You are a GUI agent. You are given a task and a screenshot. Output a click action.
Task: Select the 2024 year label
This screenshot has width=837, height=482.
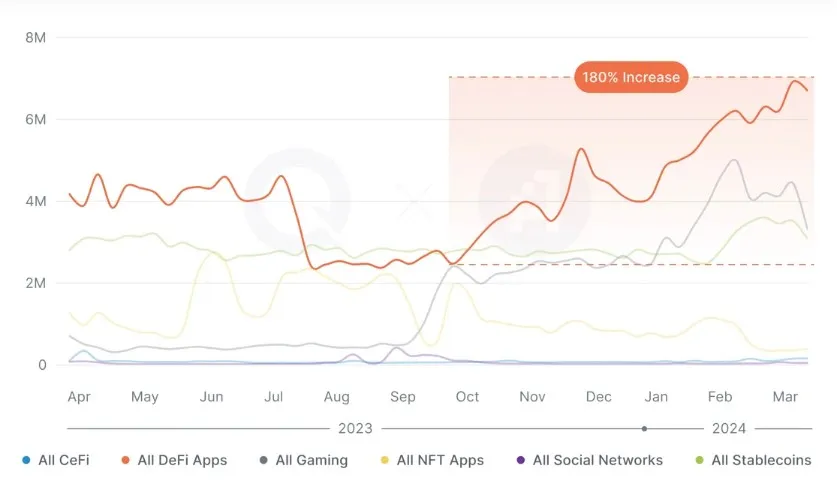(729, 428)
